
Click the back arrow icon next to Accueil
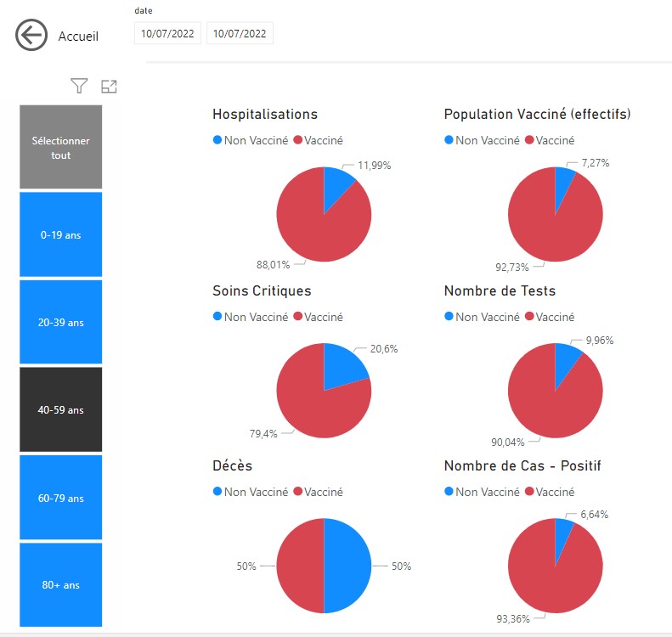point(31,36)
